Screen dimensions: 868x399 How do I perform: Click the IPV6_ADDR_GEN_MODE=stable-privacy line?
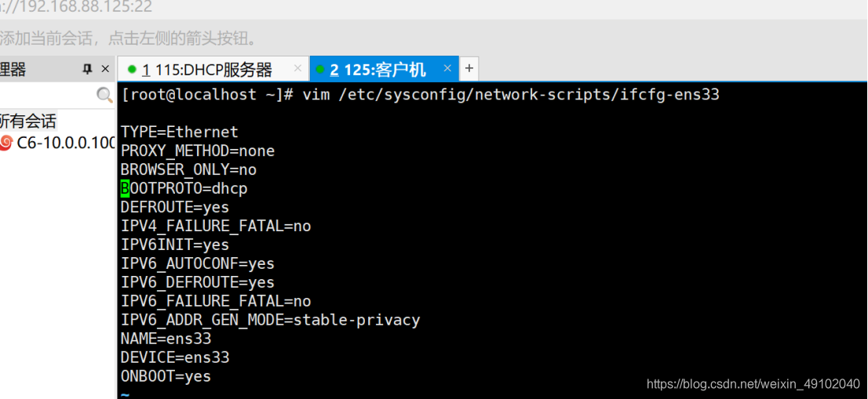(270, 320)
